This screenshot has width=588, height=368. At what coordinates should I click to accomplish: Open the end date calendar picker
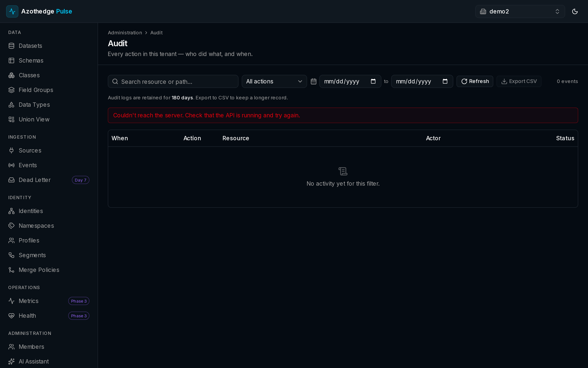click(x=445, y=81)
